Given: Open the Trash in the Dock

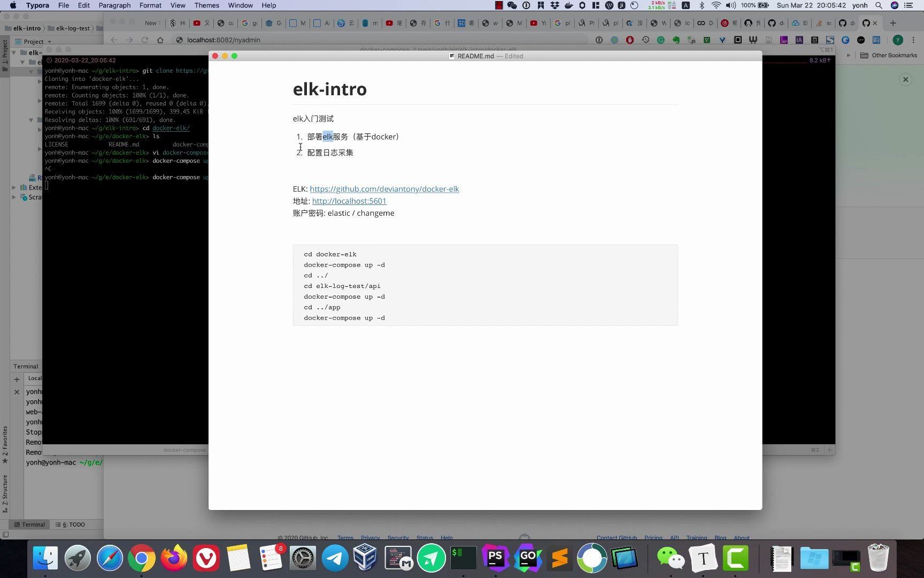Looking at the screenshot, I should pyautogui.click(x=878, y=558).
